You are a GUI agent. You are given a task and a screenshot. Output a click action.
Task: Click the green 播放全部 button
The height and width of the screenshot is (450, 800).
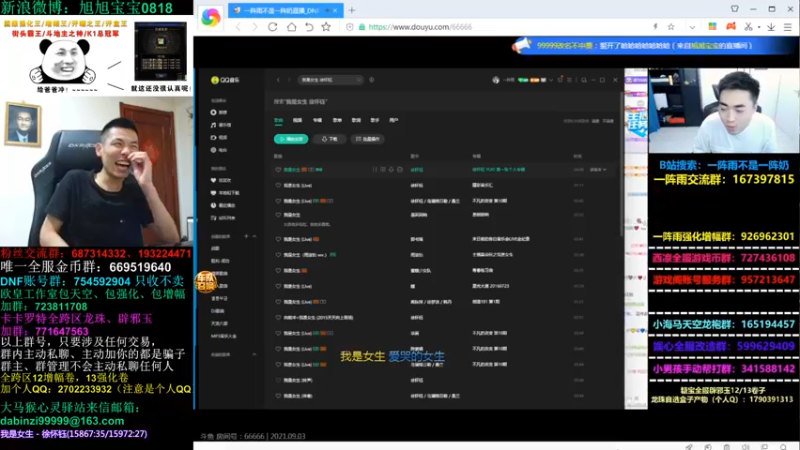291,139
